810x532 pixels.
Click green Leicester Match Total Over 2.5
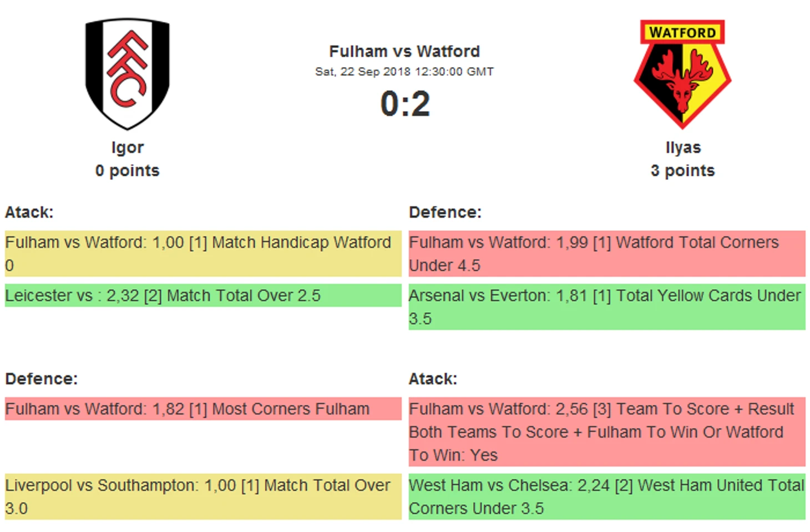tap(203, 296)
